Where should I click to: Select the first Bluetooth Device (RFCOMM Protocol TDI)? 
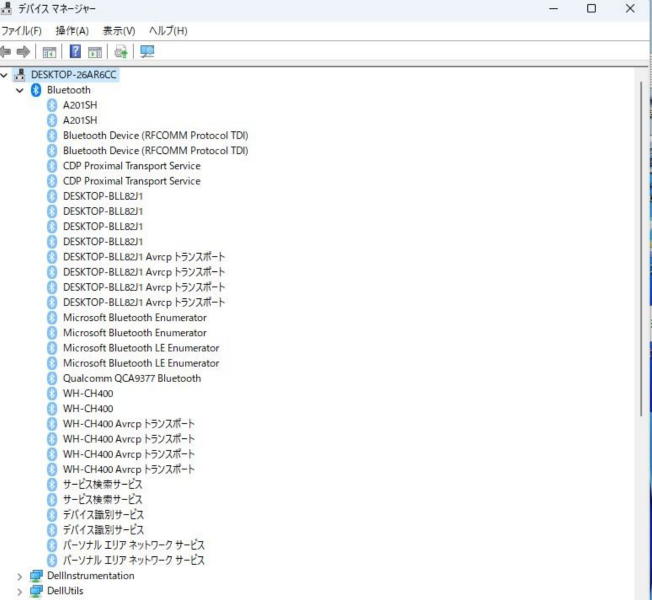pyautogui.click(x=156, y=136)
